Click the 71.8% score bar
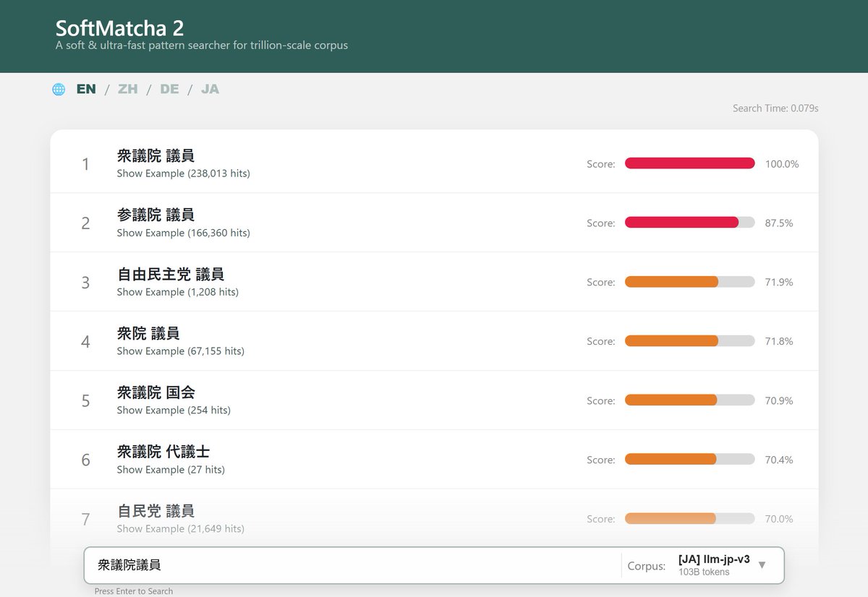Screen dimensions: 868x597 (x=690, y=341)
